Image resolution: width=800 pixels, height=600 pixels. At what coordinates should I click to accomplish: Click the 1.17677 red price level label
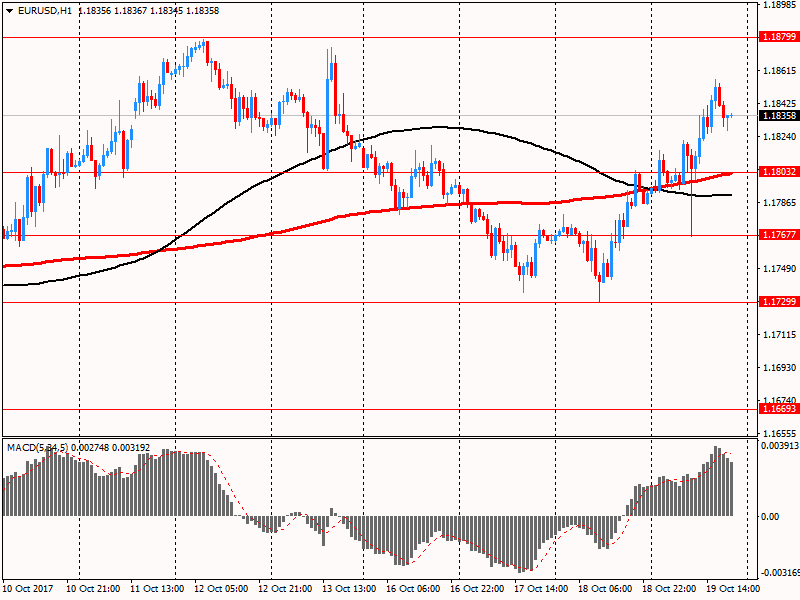click(779, 235)
